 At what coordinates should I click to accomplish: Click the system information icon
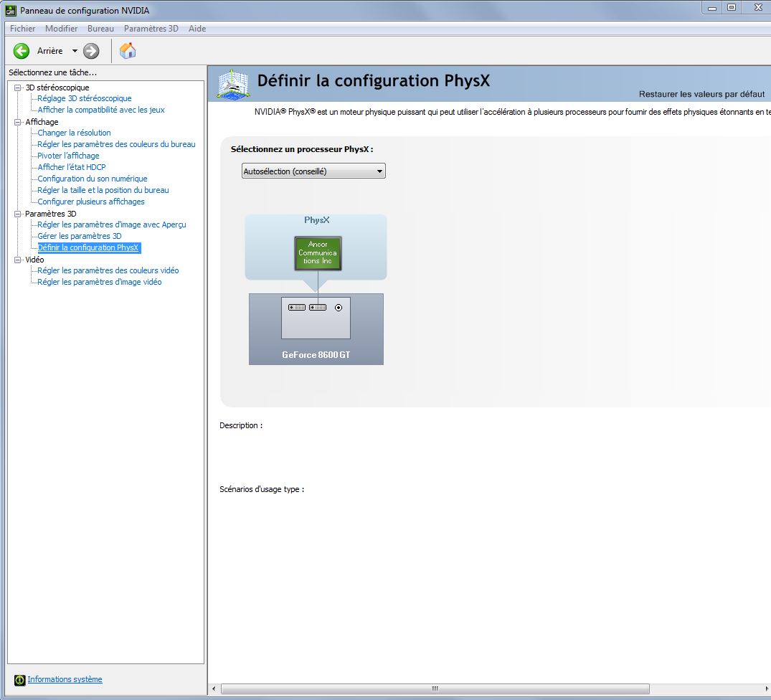(19, 680)
